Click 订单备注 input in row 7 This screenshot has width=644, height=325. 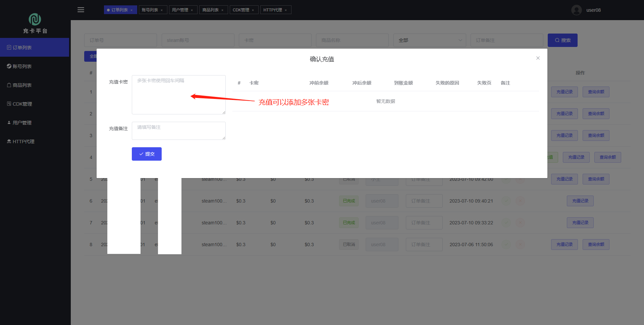(424, 223)
